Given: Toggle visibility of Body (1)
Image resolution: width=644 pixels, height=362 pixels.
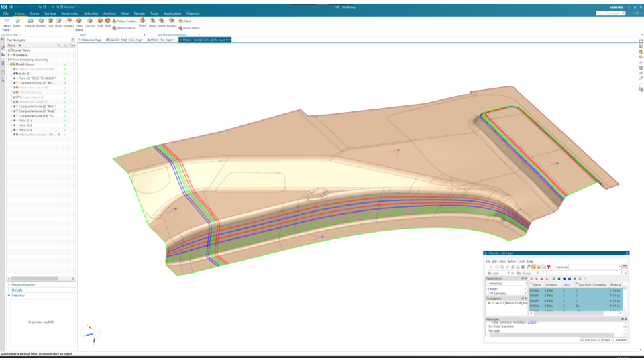Looking at the screenshot, I should pos(13,73).
